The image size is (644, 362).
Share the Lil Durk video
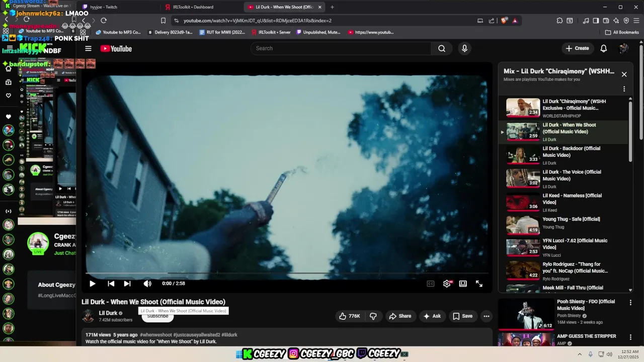pos(400,316)
